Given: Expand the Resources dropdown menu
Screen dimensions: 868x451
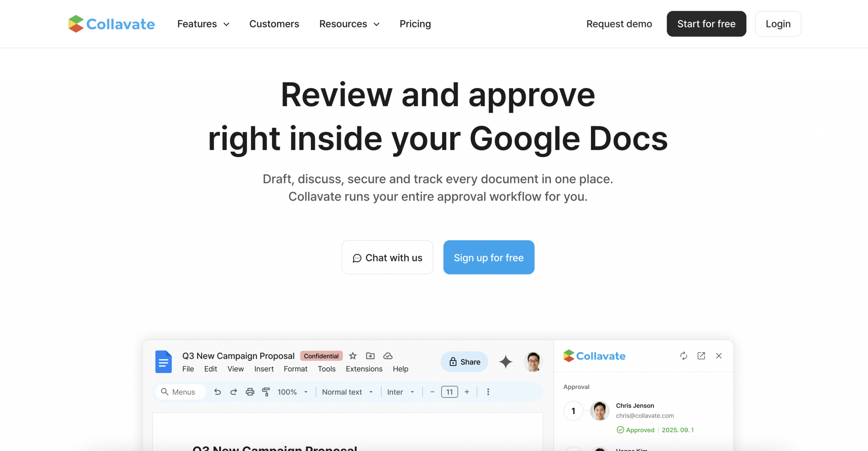Looking at the screenshot, I should (349, 24).
